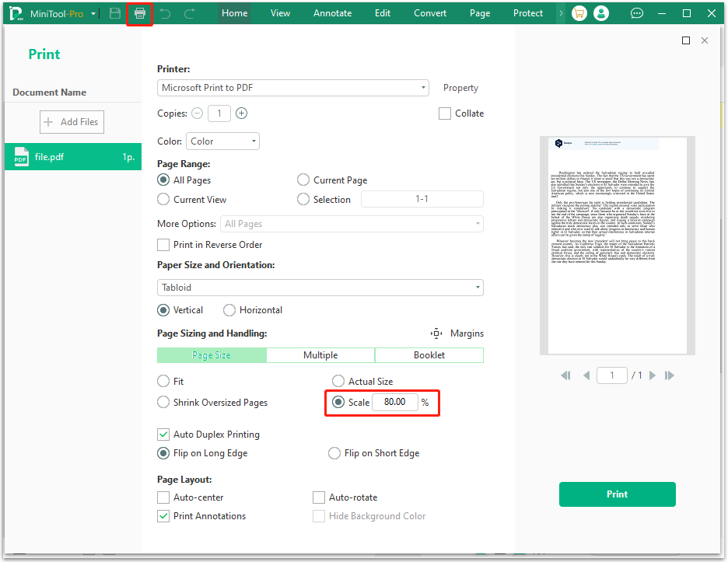Select Flip on Long Edge
Screen dimensions: 728x562
163,453
